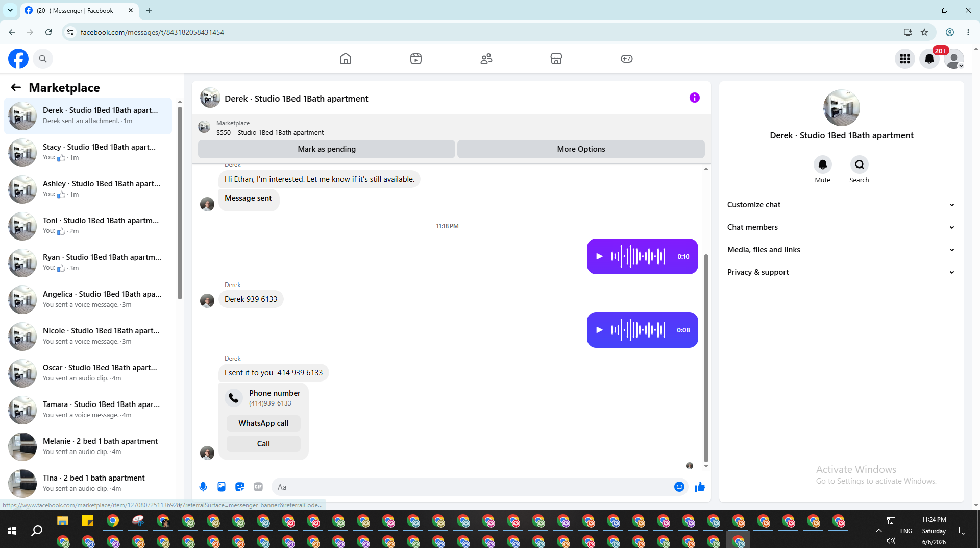
Task: Search within the Derek conversation
Action: pyautogui.click(x=860, y=164)
